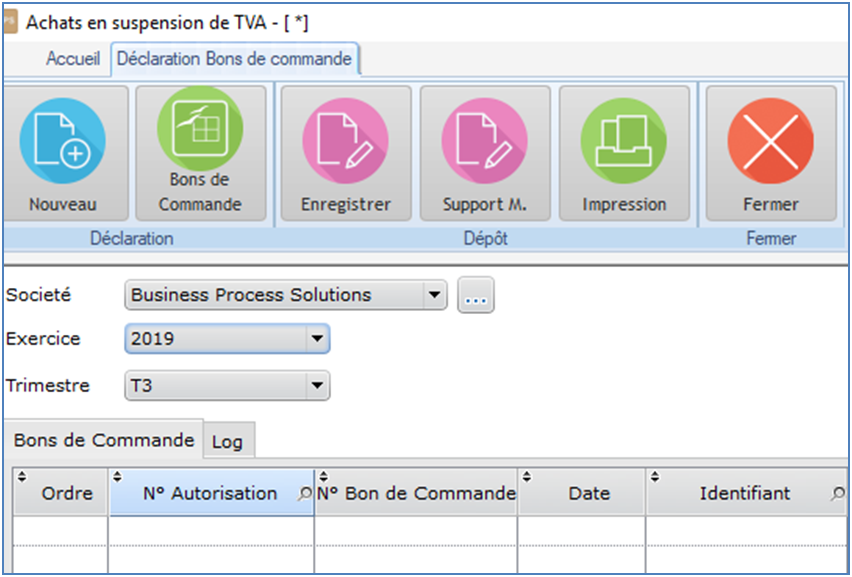Image resolution: width=852 pixels, height=577 pixels.
Task: Click sort arrows on Date column
Action: pyautogui.click(x=526, y=476)
